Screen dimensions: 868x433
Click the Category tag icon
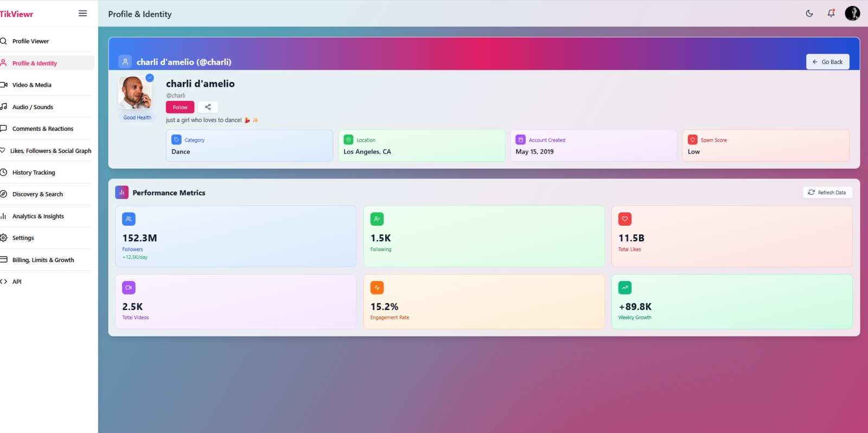click(176, 140)
